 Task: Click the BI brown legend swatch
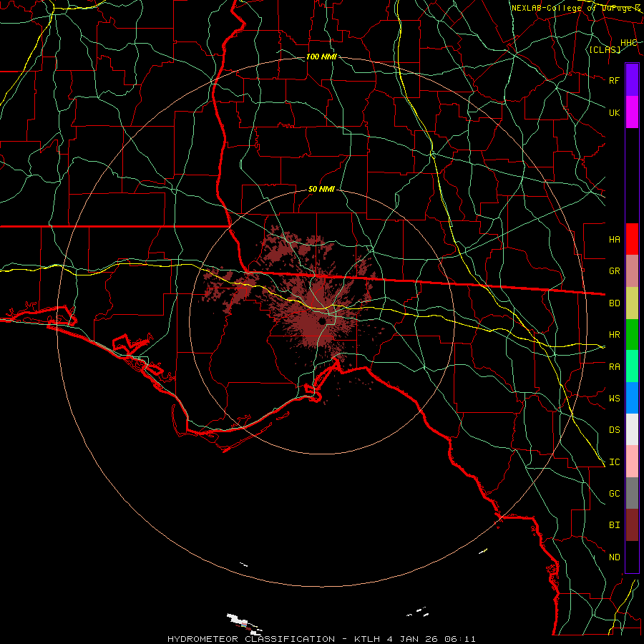coord(632,525)
